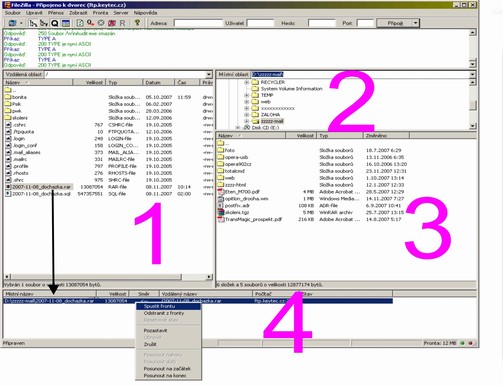The height and width of the screenshot is (386, 503).
Task: Open the dropdown arrow beside Připojit
Action: (x=415, y=23)
